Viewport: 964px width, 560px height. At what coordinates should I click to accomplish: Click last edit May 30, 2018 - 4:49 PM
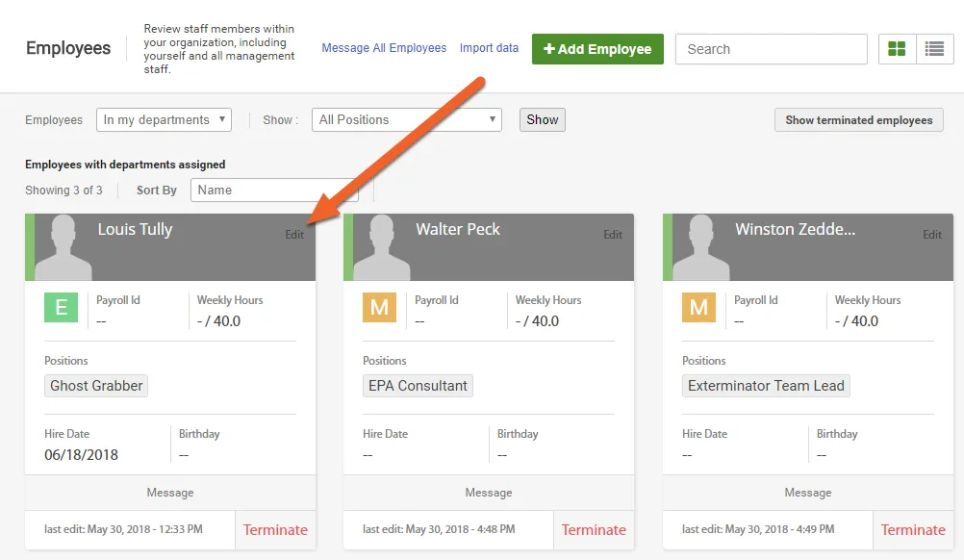[x=758, y=529]
